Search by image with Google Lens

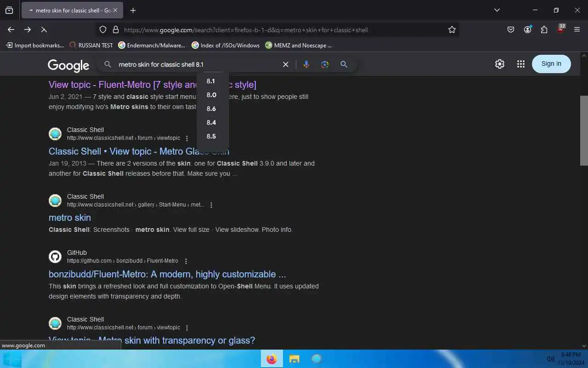point(325,64)
